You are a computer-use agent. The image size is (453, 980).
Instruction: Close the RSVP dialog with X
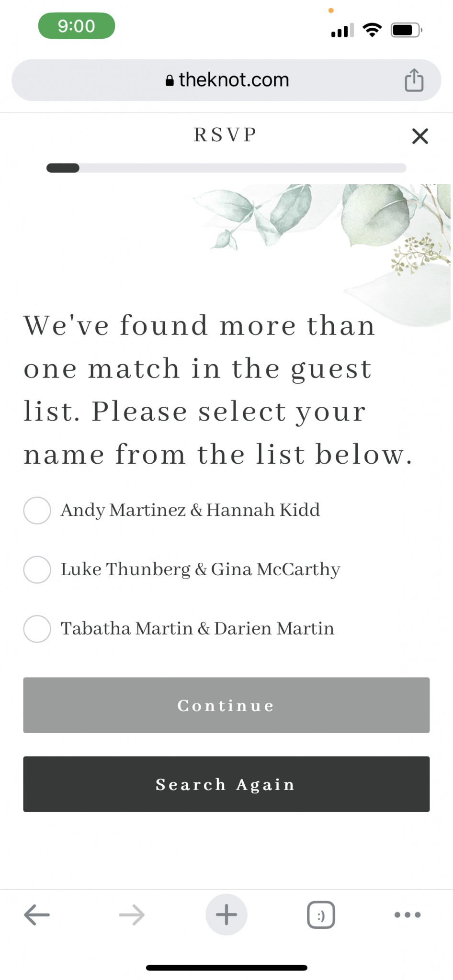420,136
